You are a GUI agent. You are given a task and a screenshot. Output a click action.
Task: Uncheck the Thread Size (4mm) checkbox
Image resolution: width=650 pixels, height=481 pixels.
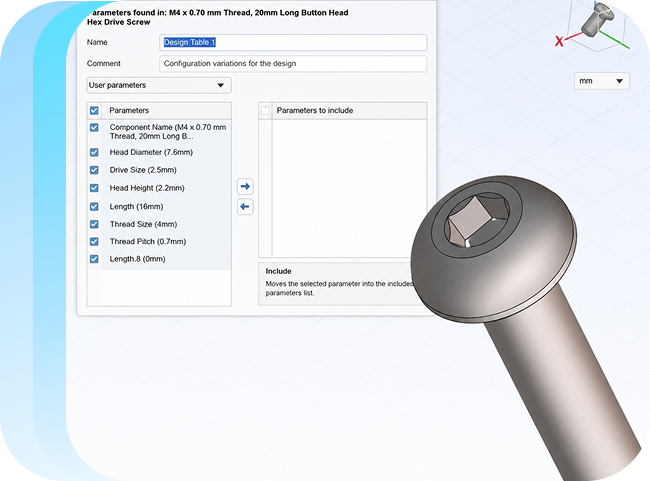point(94,224)
